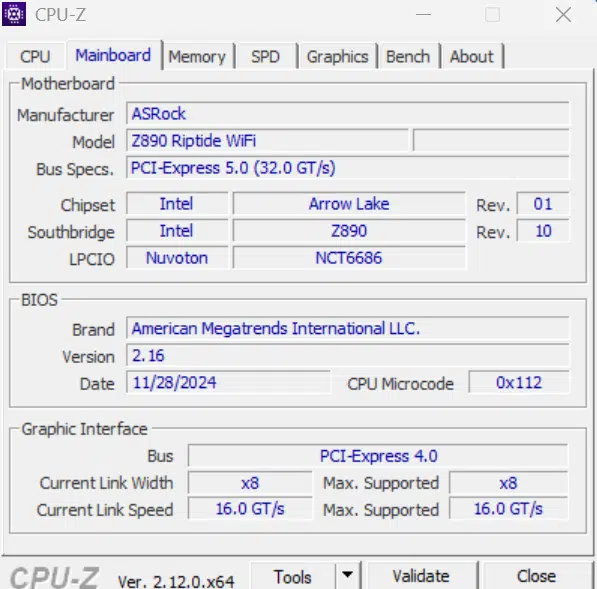Viewport: 597px width, 589px height.
Task: Click the Graphic Interface Bus PCI-Express 4.0 field
Action: [378, 456]
